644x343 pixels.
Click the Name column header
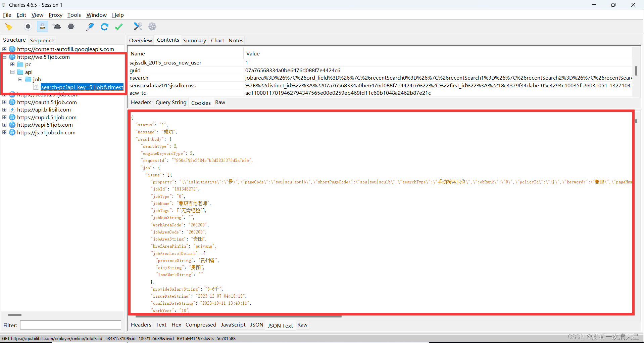(x=186, y=53)
